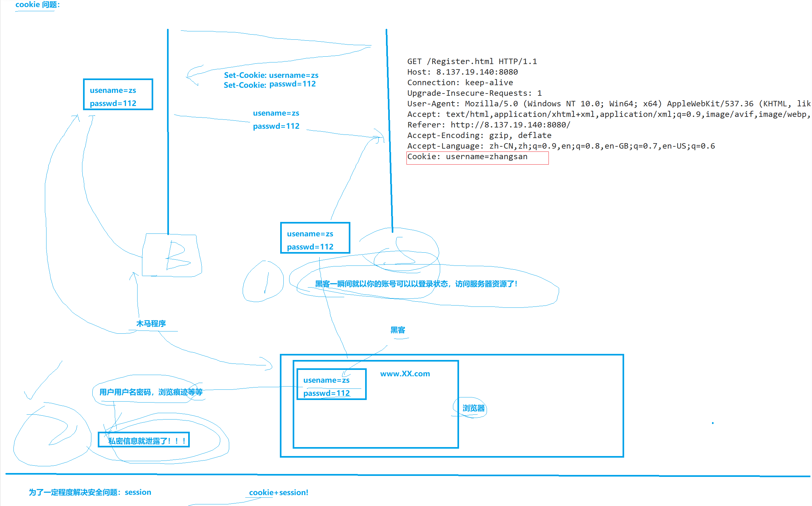Click the 'Host: 8.137.19.140:8080' header line
The width and height of the screenshot is (812, 506).
pyautogui.click(x=462, y=72)
